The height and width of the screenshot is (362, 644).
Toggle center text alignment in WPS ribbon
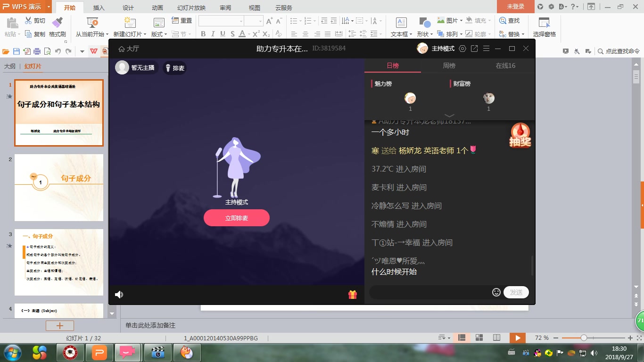[x=305, y=34]
